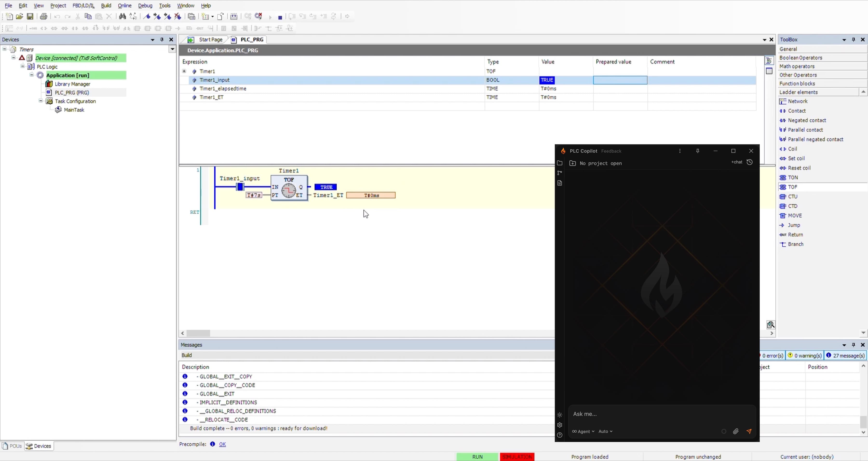Send message with orange paper-plane icon
The height and width of the screenshot is (461, 868).
point(749,431)
